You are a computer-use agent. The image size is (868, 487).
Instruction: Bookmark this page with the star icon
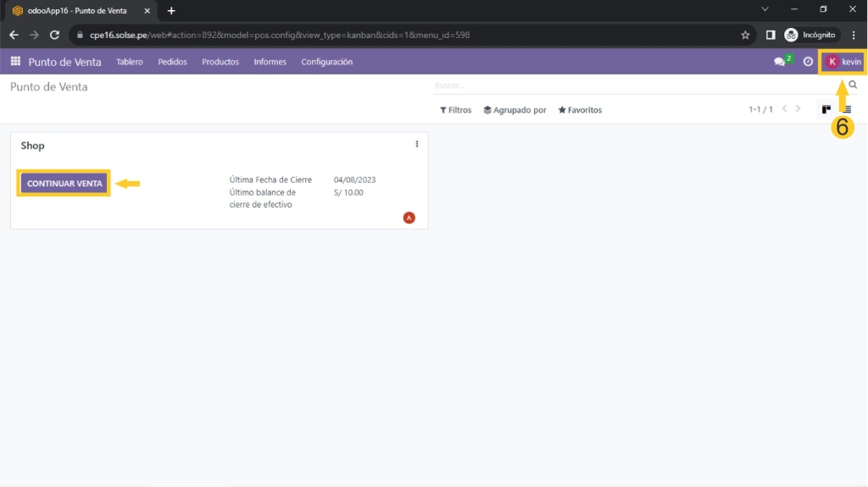click(x=745, y=35)
